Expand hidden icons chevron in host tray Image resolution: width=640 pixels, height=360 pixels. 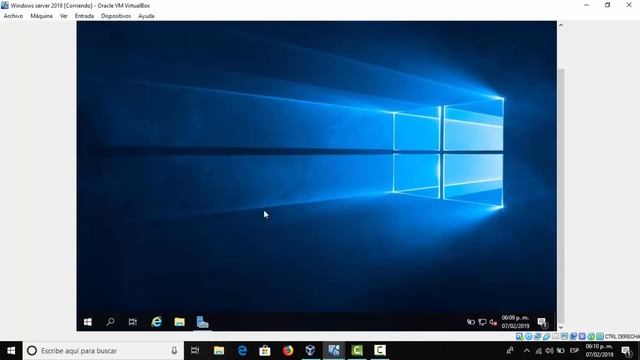coord(527,351)
